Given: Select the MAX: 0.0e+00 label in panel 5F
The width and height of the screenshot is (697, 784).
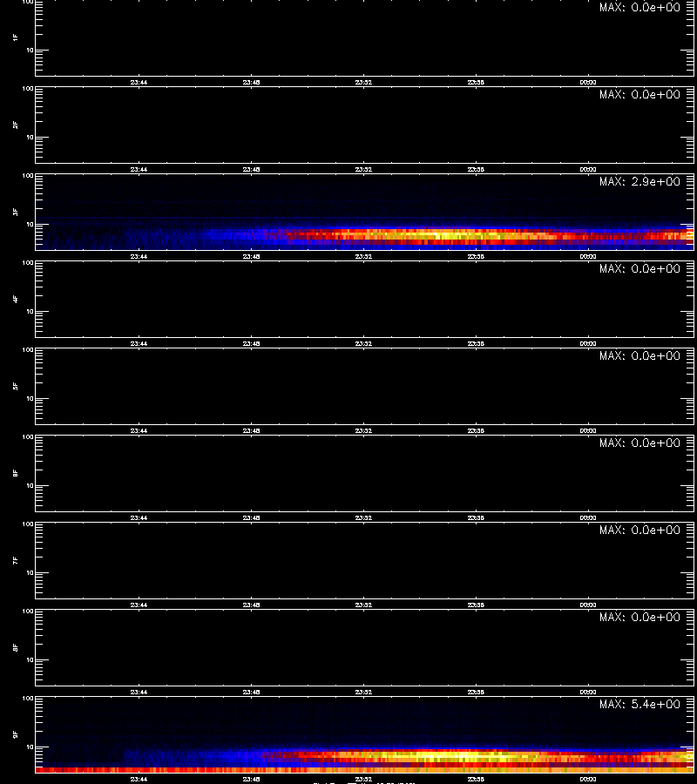Looking at the screenshot, I should pos(639,355).
